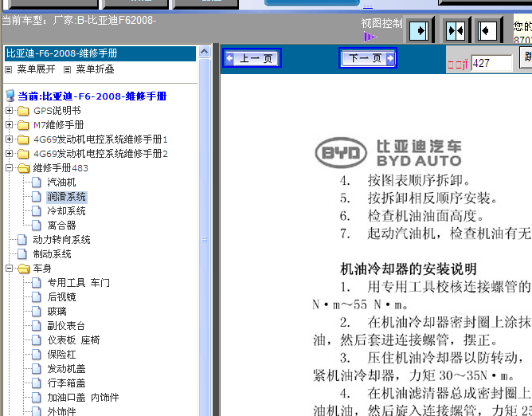Click the tree panel scroll-up arrow
Image resolution: width=532 pixels, height=416 pixels.
click(x=204, y=52)
